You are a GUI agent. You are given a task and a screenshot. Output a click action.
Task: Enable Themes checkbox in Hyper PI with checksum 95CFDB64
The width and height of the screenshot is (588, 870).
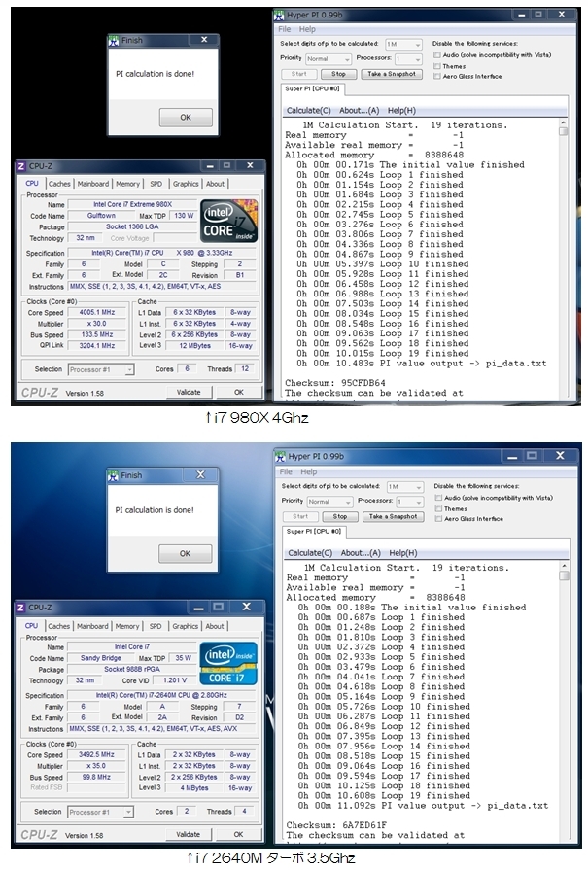[x=437, y=65]
